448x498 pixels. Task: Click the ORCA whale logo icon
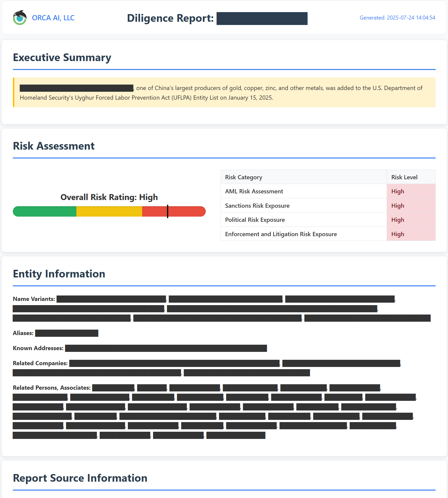pos(20,18)
